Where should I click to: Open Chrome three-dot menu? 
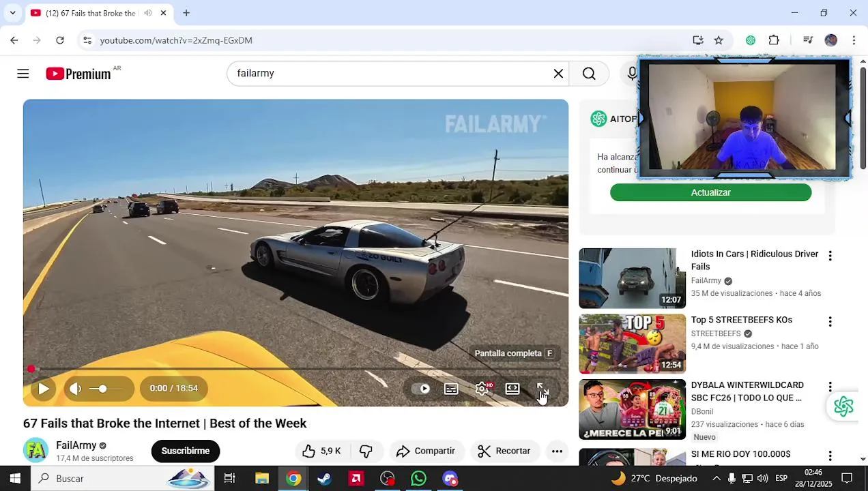pos(854,40)
